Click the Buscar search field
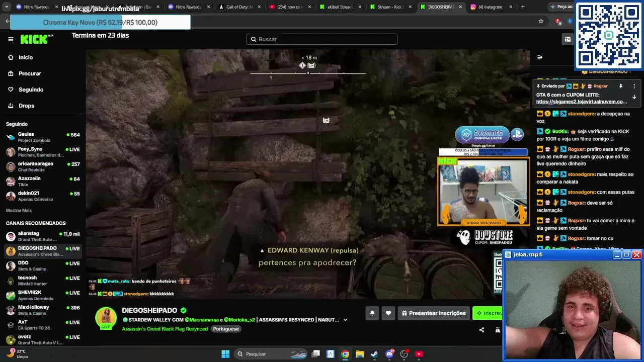Screen dimensions: 644x362 [x=322, y=39]
